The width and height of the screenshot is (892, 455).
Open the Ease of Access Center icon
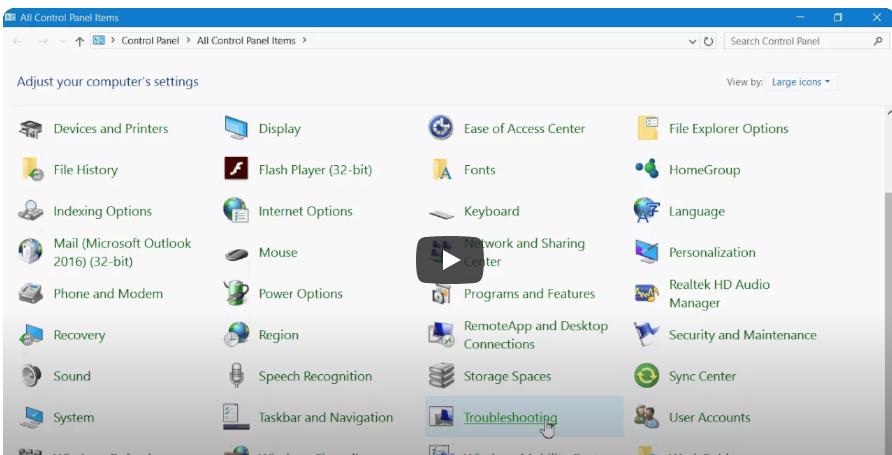(441, 127)
